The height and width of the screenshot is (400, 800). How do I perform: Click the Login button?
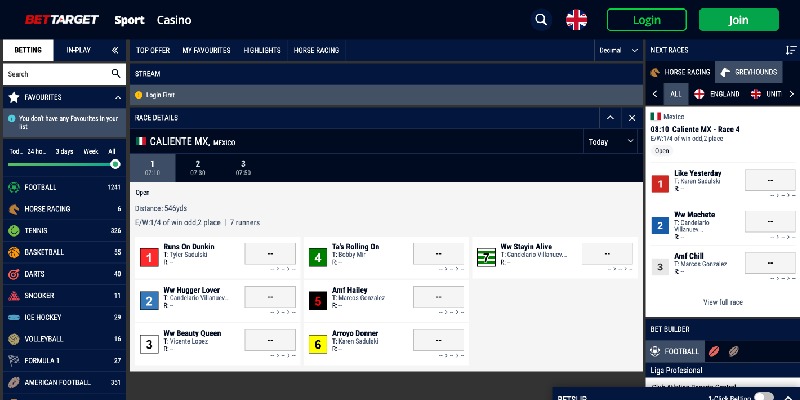(646, 20)
